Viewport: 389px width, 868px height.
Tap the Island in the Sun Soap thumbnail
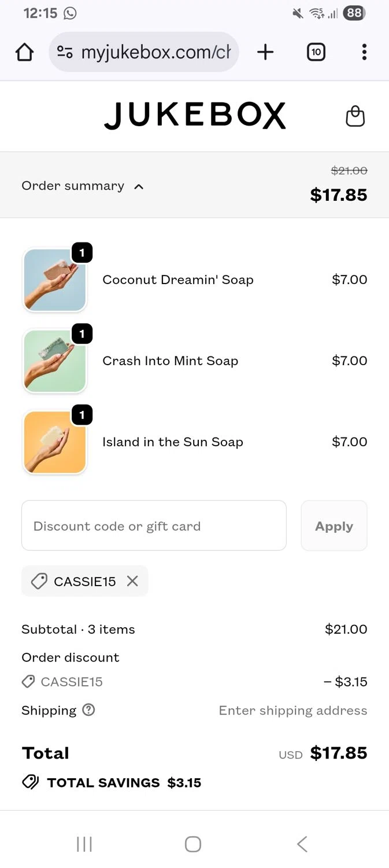(x=55, y=442)
